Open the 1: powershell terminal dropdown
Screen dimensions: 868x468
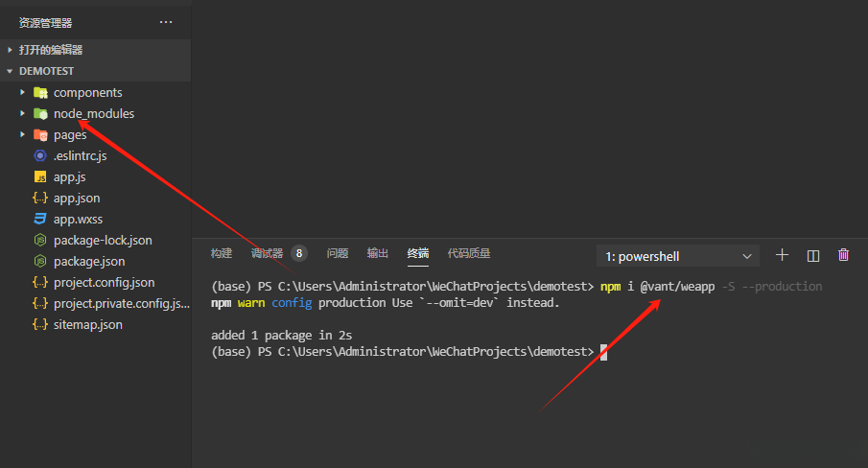pos(678,256)
